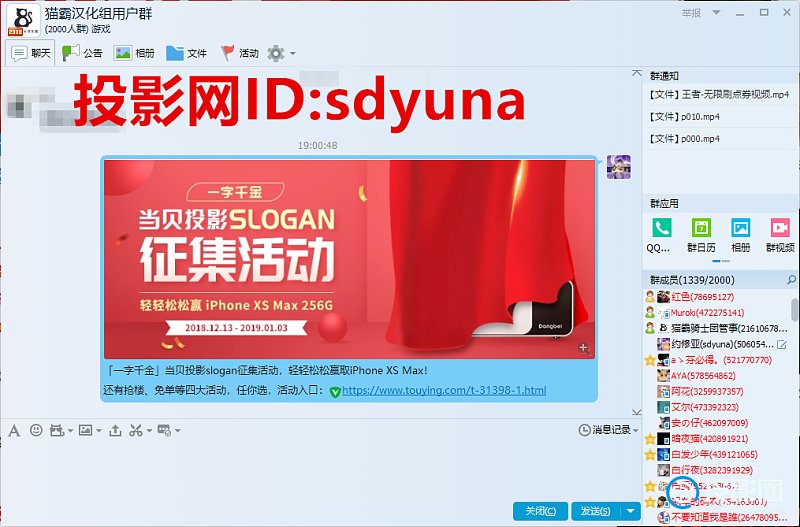Click the sender avatar beside the message
The width and height of the screenshot is (800, 527).
(x=618, y=167)
